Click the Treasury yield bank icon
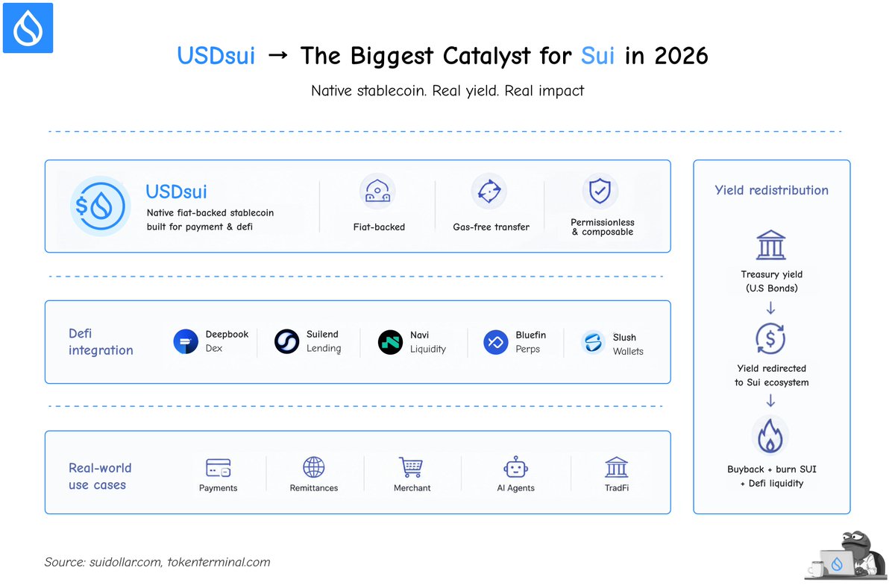The image size is (895, 588). 770,245
